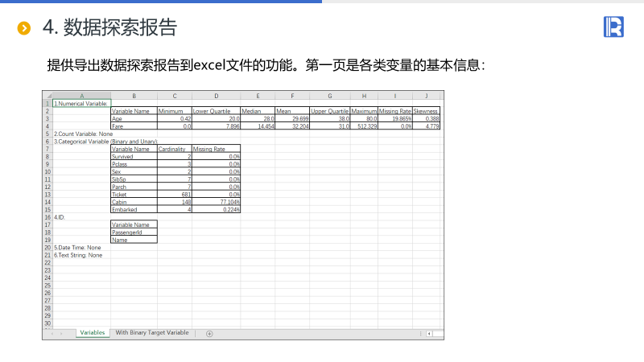Click the blue R logo icon
644x362 pixels.
(613, 27)
